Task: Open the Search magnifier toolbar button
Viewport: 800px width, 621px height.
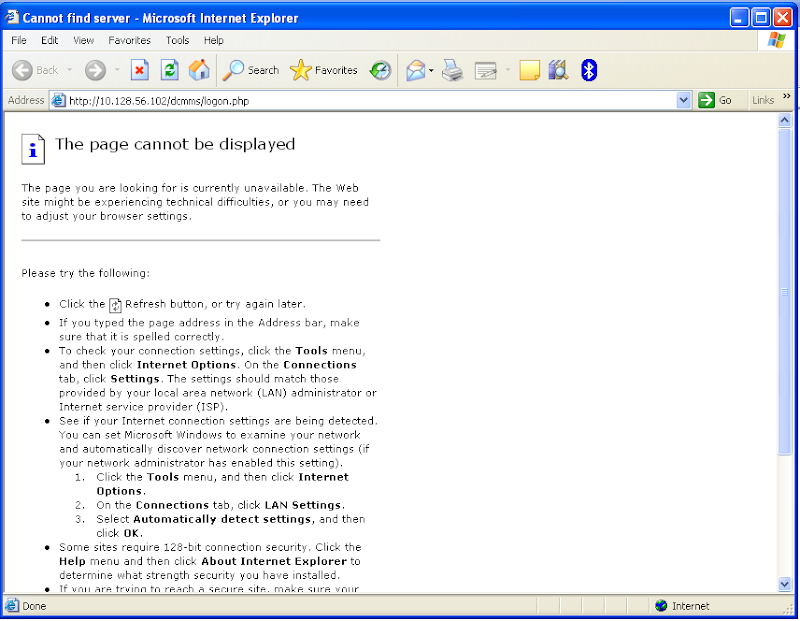Action: 251,70
